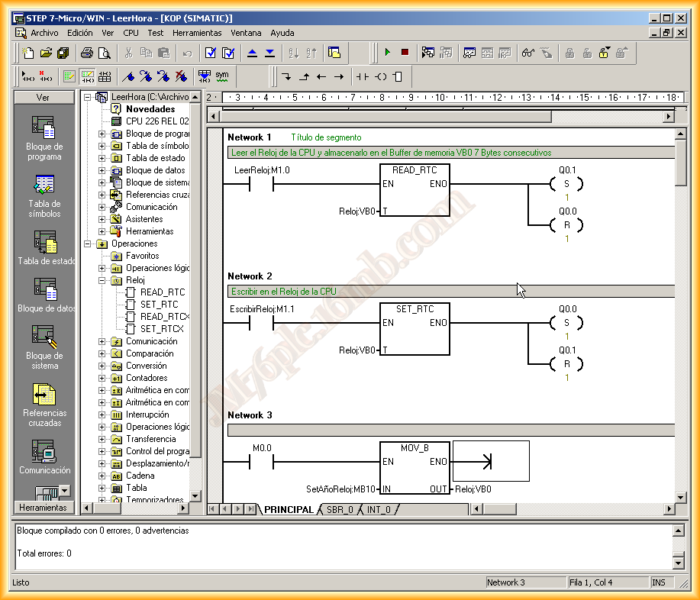Image resolution: width=700 pixels, height=600 pixels.
Task: Click the print icon in the toolbar
Action: (x=87, y=53)
